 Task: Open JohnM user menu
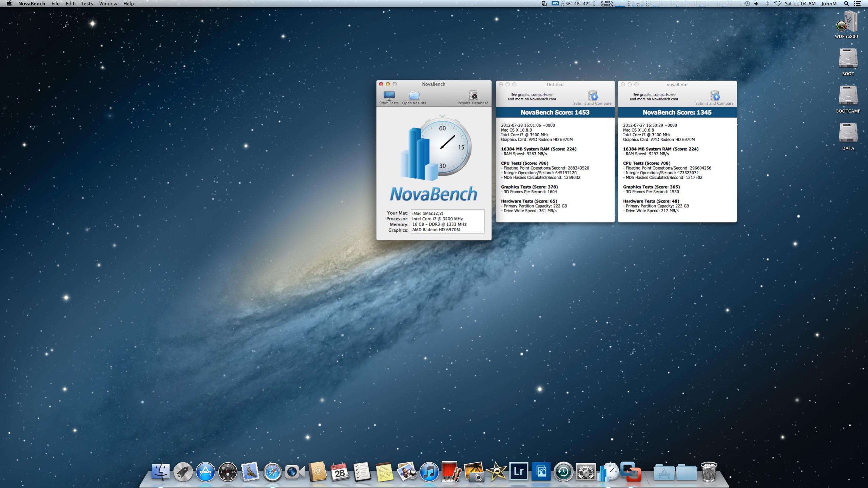click(829, 3)
